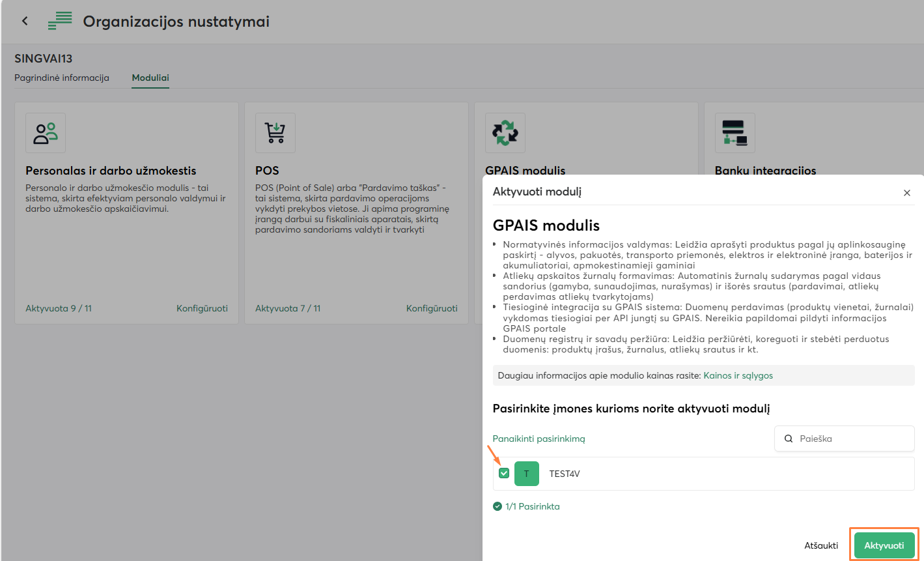
Task: Click Konfigūruoti under Personalas module
Action: click(202, 308)
